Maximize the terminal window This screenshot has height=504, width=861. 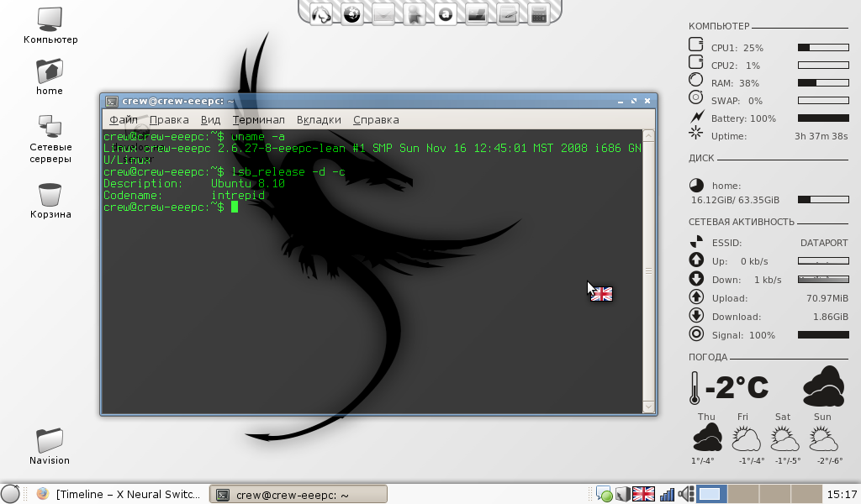pos(634,102)
